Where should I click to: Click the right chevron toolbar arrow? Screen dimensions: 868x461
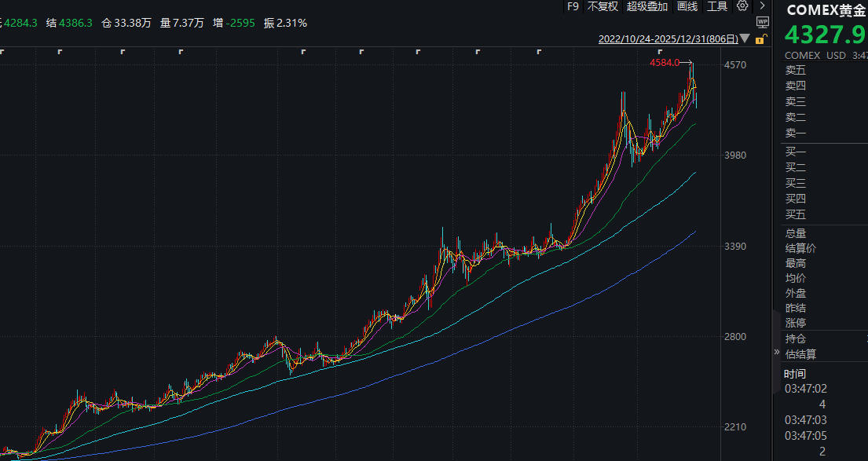tap(763, 6)
